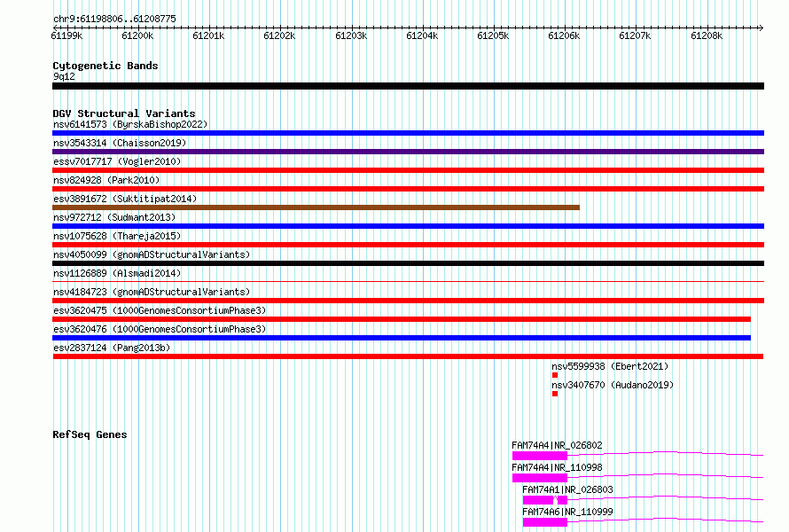Open variant essv7017717 (Vogler2010) label
789x532 pixels.
tap(117, 161)
